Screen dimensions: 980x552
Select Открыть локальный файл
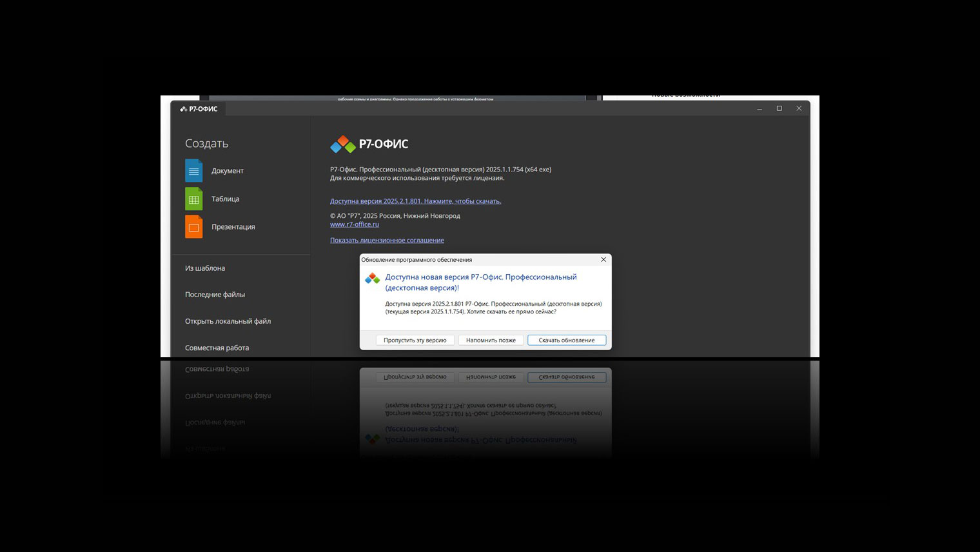tap(228, 321)
